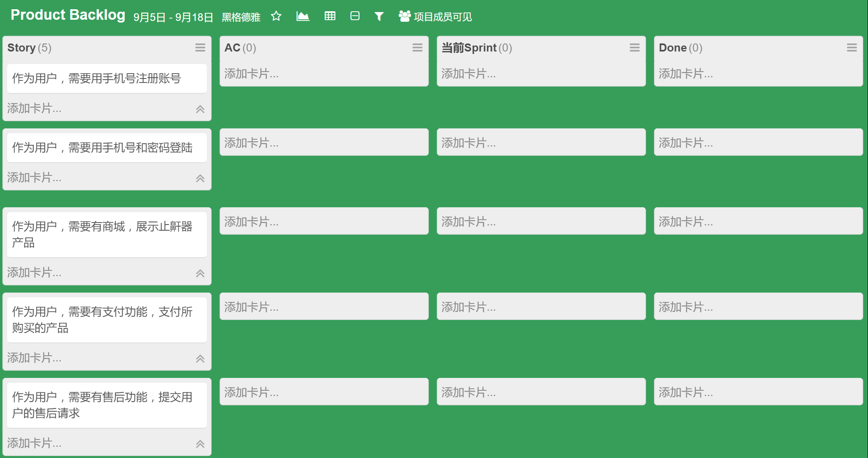Image resolution: width=868 pixels, height=458 pixels.
Task: Click the 黑格德雅 project name
Action: pos(241,17)
